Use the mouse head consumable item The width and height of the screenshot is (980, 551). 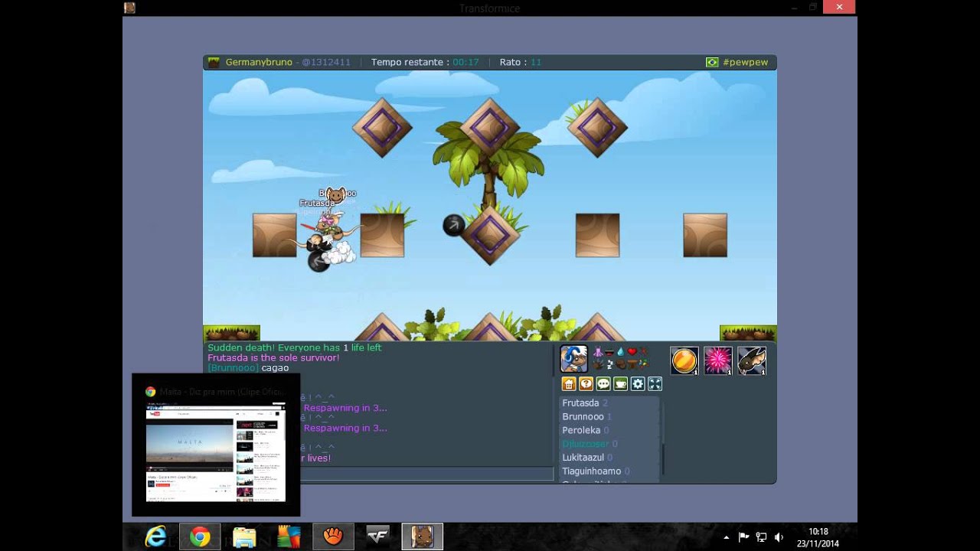(752, 360)
